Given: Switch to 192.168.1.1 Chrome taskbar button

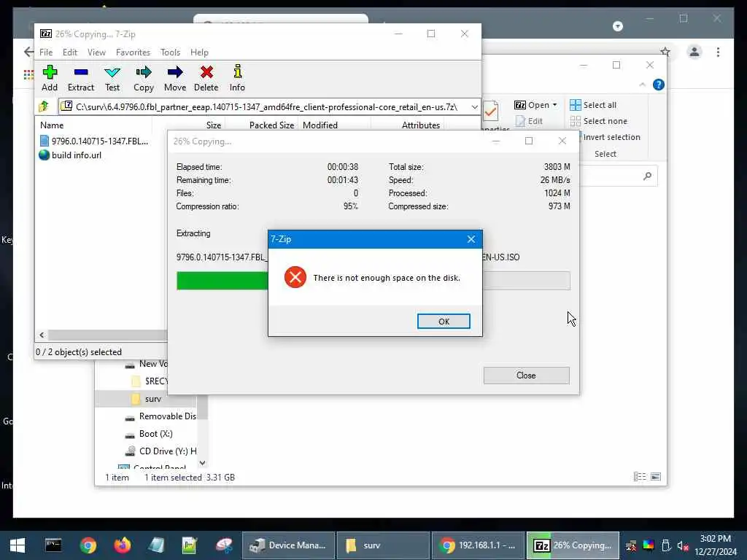Looking at the screenshot, I should (x=477, y=545).
